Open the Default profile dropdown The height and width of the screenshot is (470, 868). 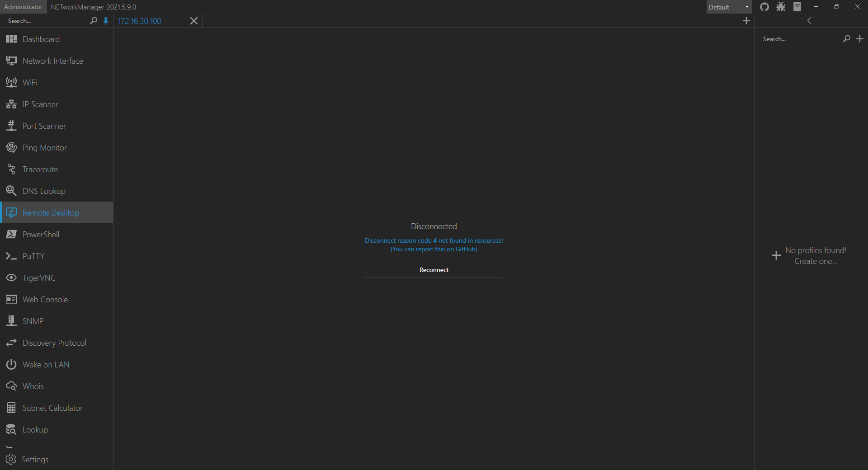click(728, 7)
